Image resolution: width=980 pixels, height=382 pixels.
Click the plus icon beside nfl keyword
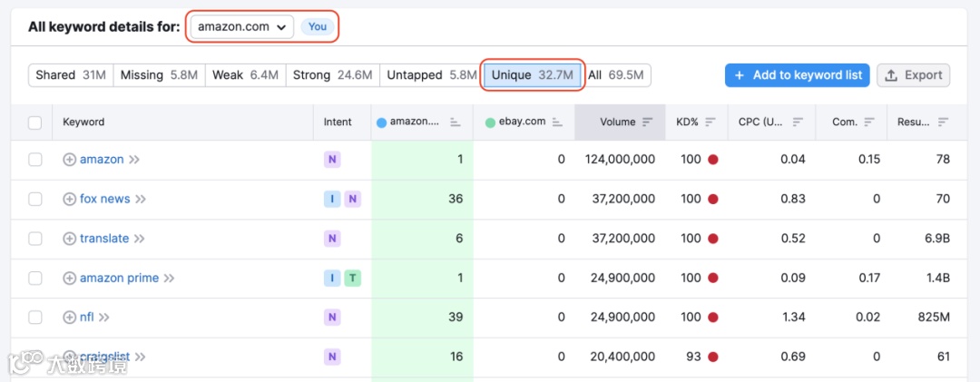[x=69, y=318]
